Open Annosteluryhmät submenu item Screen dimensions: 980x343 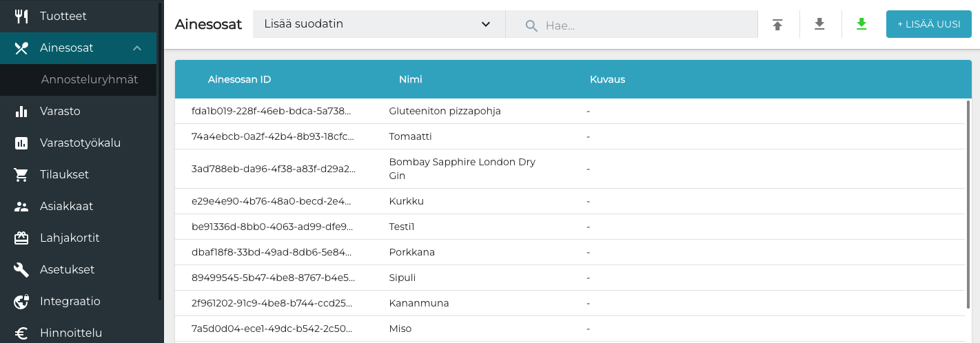tap(90, 80)
